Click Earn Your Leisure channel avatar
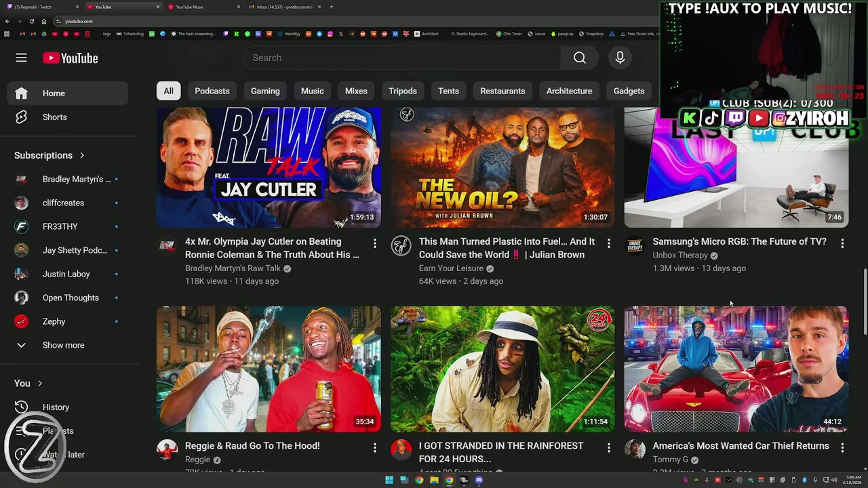 tap(401, 245)
